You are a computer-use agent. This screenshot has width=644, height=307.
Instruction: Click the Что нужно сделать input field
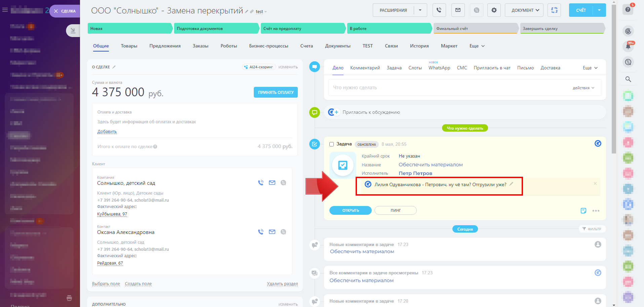(x=447, y=88)
